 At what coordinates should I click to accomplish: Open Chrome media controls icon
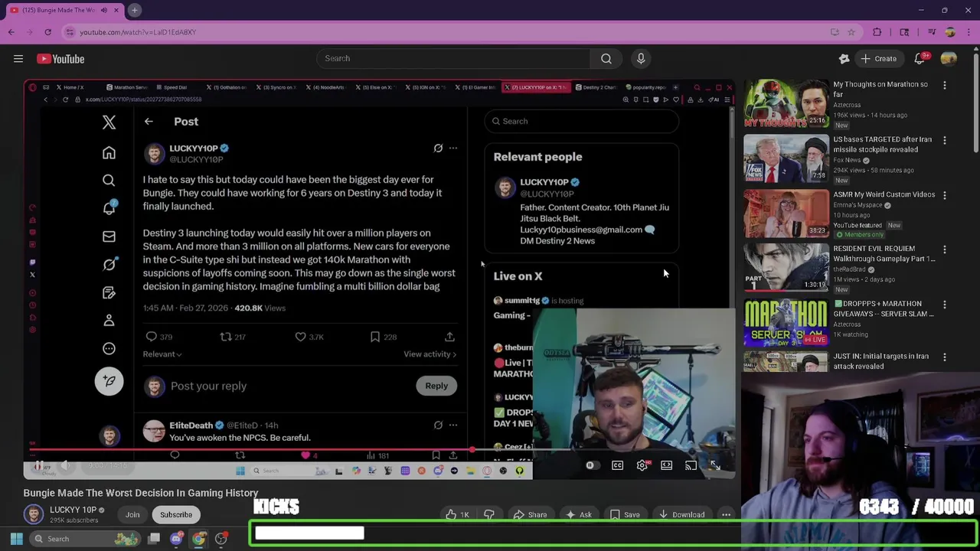932,32
